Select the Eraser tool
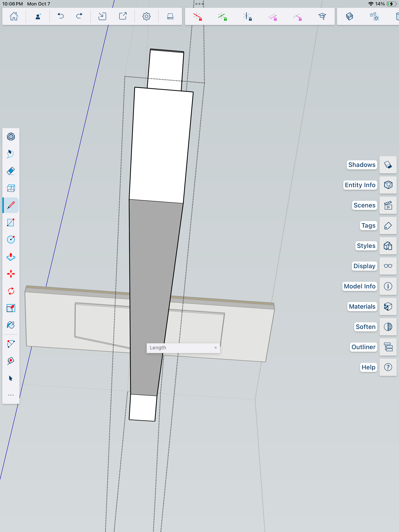Screen dimensions: 399x532 [x=11, y=171]
